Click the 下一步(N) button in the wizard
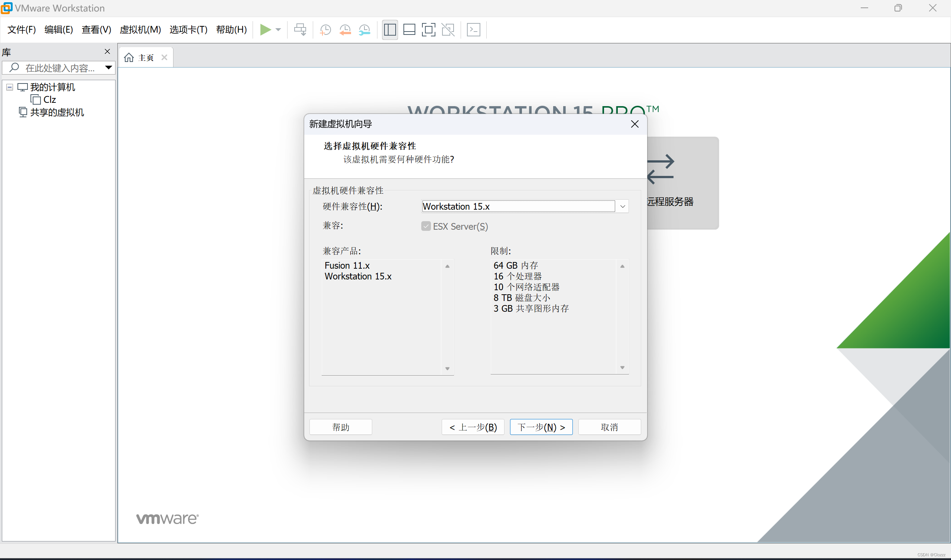The height and width of the screenshot is (560, 951). coord(541,427)
